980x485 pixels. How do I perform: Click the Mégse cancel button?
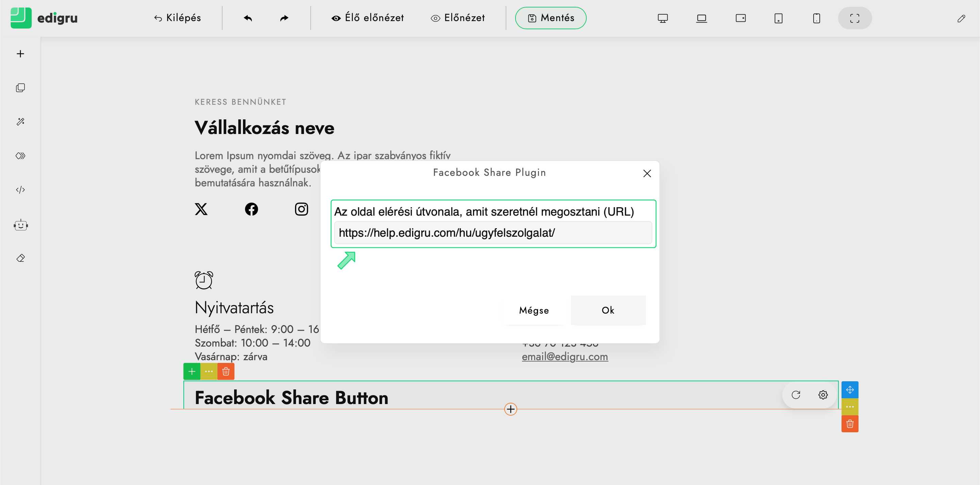point(534,311)
